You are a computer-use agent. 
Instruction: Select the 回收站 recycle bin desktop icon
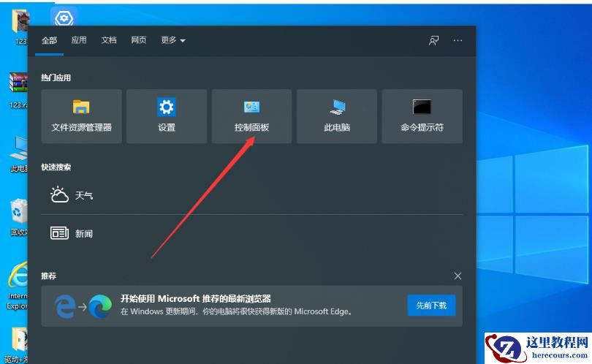coord(18,217)
